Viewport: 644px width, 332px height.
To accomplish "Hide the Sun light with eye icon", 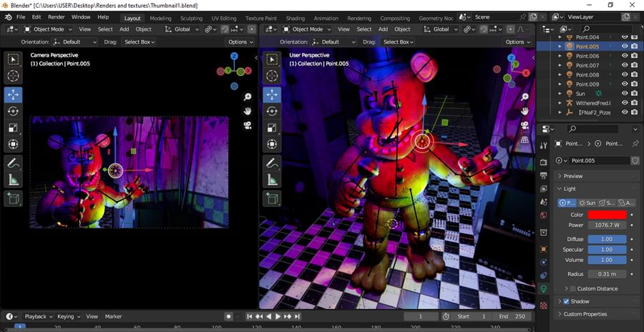I will click(x=625, y=93).
